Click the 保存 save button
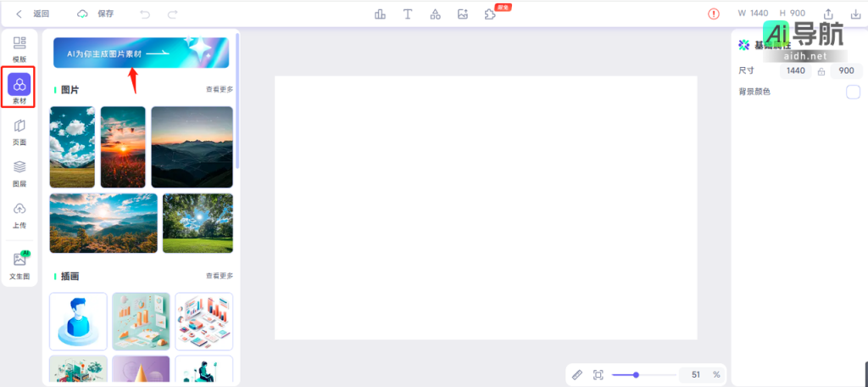The image size is (868, 387). tap(96, 14)
